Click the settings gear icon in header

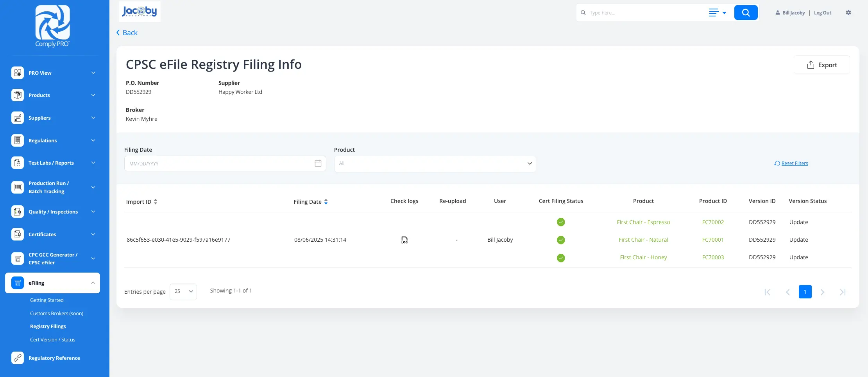(848, 13)
